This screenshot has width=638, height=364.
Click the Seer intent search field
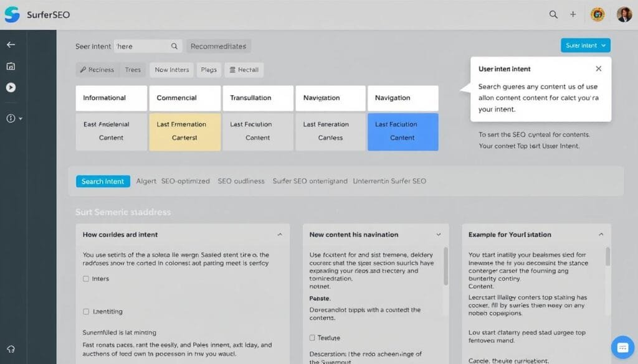click(x=142, y=46)
